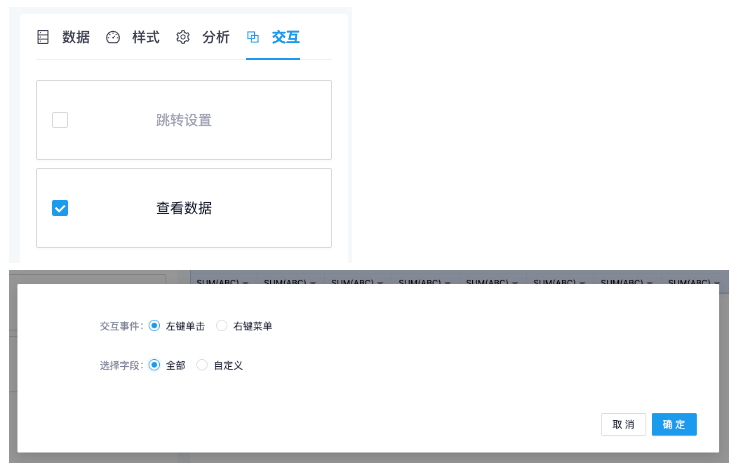Viewport: 742px width, 470px height.
Task: Confirm with the 确定 button
Action: [x=674, y=424]
